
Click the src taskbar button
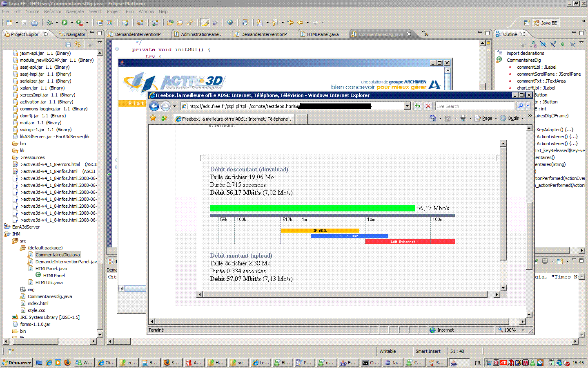(238, 362)
